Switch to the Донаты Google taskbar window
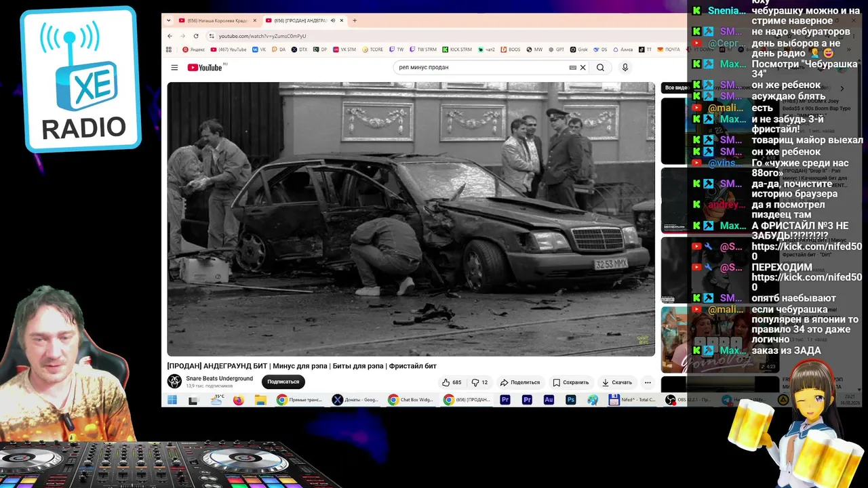Viewport: 868px width, 488px height. coord(355,400)
